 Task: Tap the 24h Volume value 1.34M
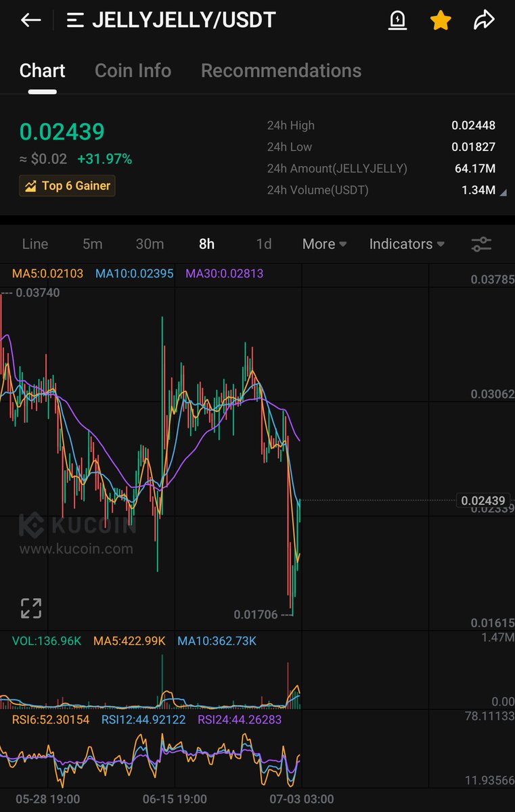click(478, 190)
